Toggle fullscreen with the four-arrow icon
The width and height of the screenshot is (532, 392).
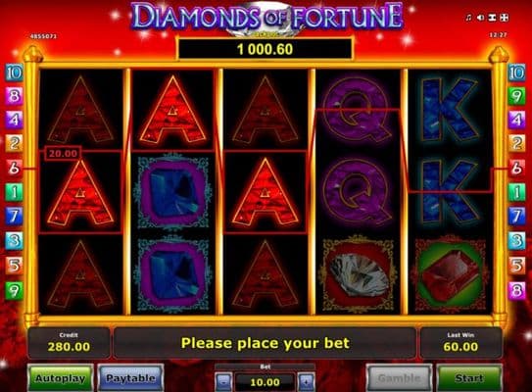505,18
